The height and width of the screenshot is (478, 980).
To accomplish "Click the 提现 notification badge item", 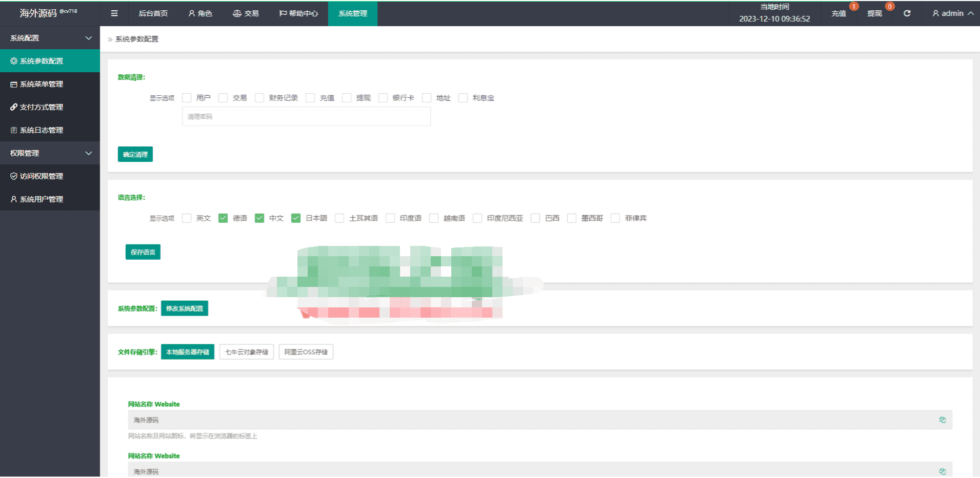I will (875, 13).
